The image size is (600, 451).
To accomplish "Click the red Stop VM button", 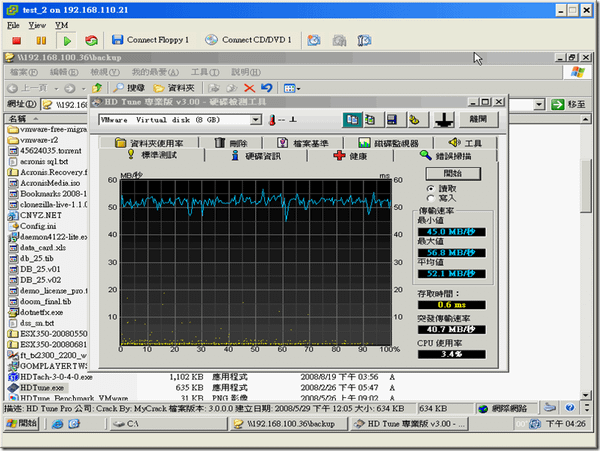I will point(16,40).
